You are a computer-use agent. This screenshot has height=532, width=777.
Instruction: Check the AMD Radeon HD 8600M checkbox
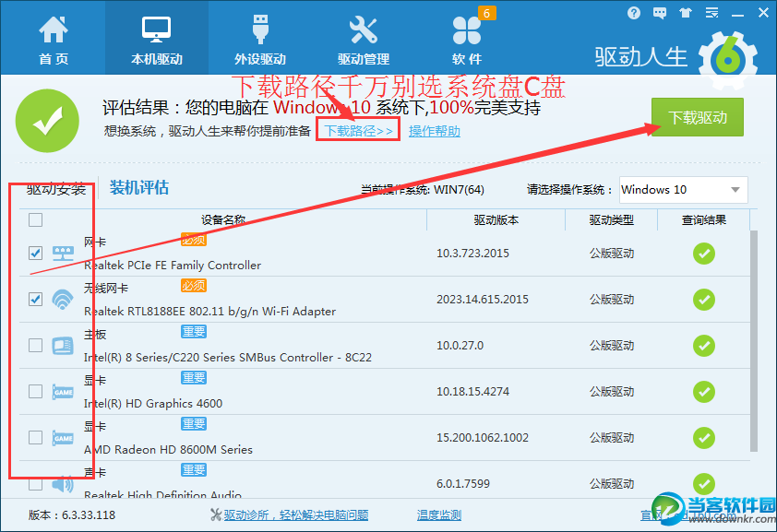(35, 437)
